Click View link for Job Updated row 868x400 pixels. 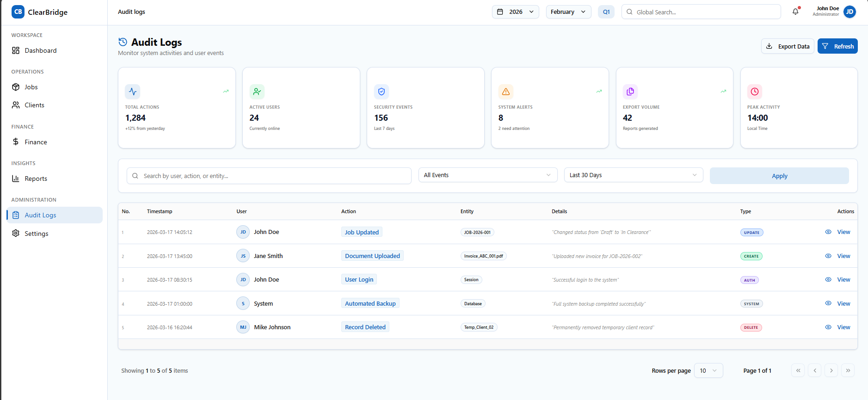coord(843,232)
